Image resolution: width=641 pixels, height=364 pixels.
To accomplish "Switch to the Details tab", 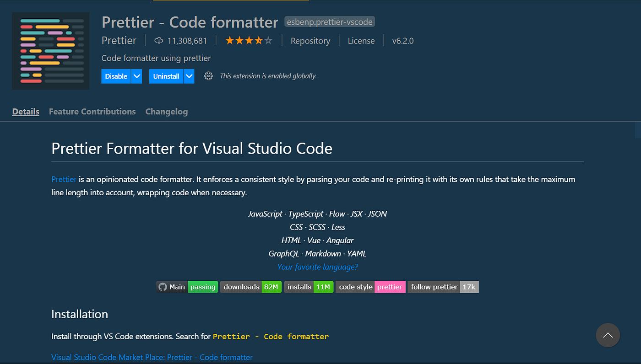I will (26, 112).
